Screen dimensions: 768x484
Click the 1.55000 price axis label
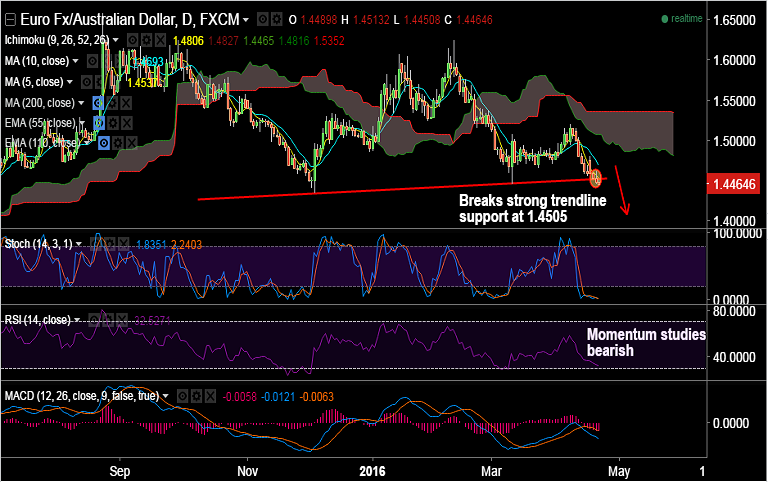(x=734, y=101)
